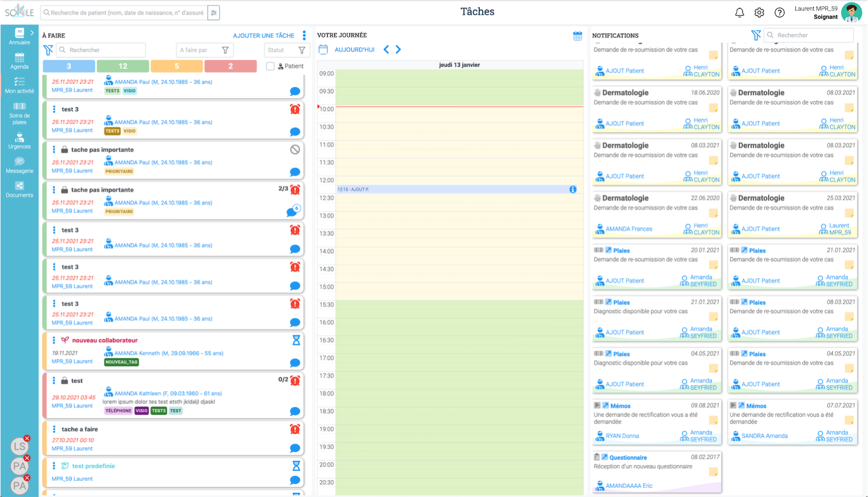Image resolution: width=868 pixels, height=497 pixels.
Task: Filter tasks by blue count 3
Action: (x=69, y=66)
